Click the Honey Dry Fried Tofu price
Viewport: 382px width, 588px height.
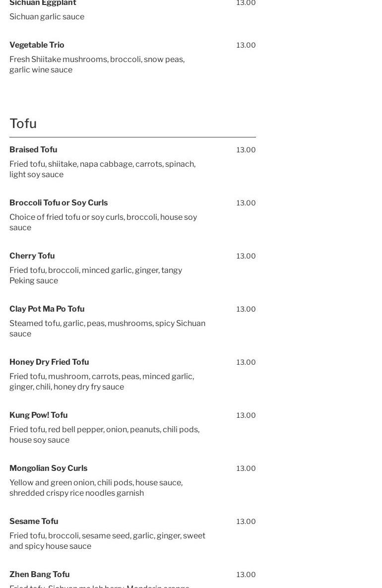(x=246, y=362)
